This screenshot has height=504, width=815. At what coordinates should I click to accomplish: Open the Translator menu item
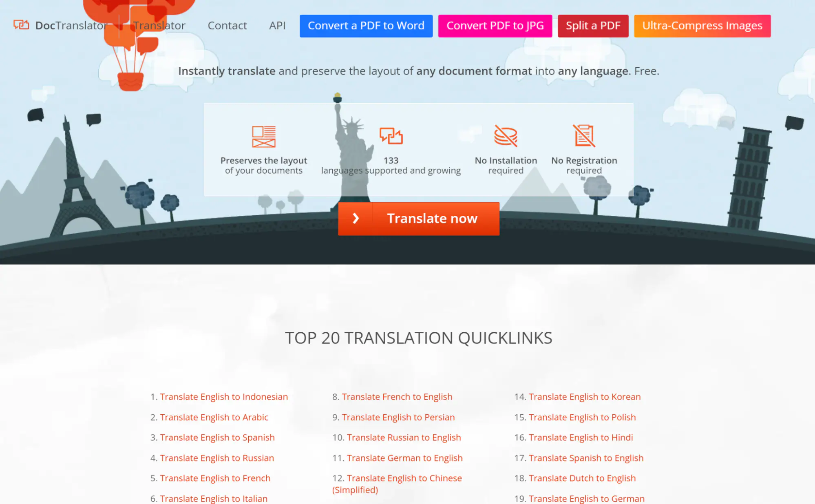(x=158, y=25)
